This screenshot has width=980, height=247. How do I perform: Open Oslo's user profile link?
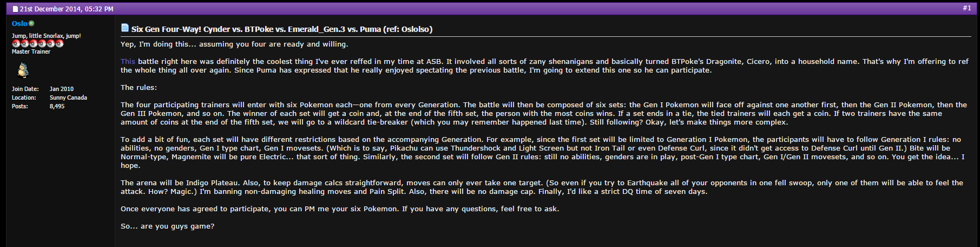[19, 23]
